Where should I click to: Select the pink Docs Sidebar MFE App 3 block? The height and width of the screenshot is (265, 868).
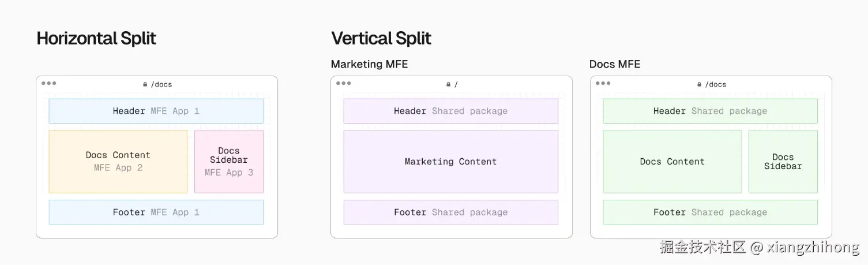tap(229, 162)
